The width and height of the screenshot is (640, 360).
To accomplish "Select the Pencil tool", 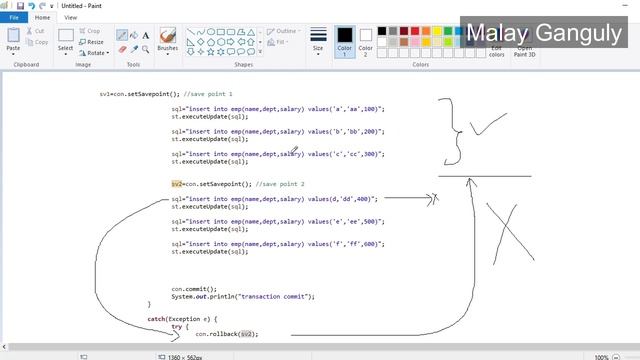I will 122,35.
